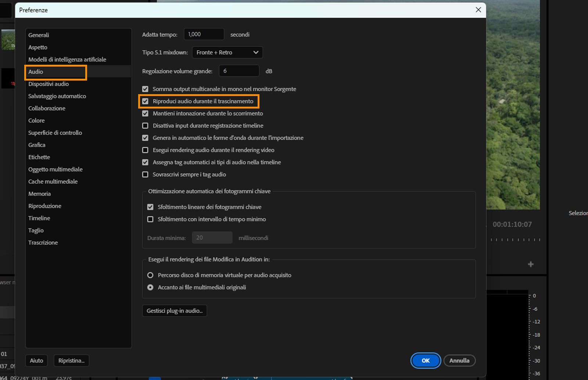Uncheck 'Sfoltimento lineare dei fotogrammi chiave'
This screenshot has height=380, width=588.
150,207
